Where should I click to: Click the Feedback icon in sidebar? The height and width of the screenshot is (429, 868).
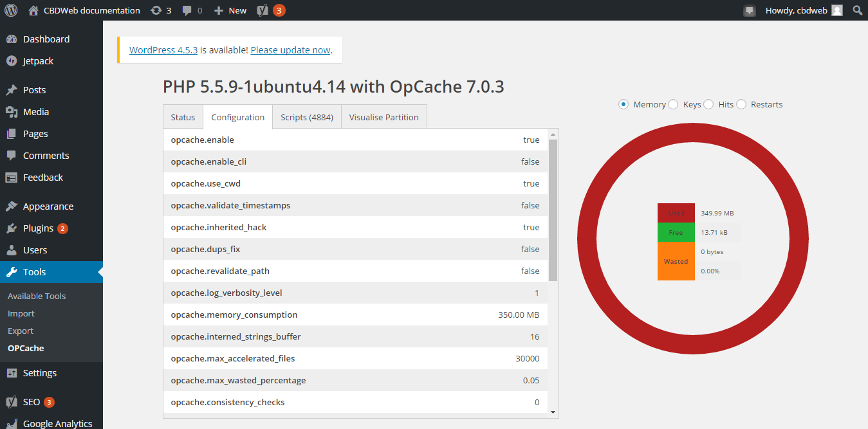pos(12,178)
